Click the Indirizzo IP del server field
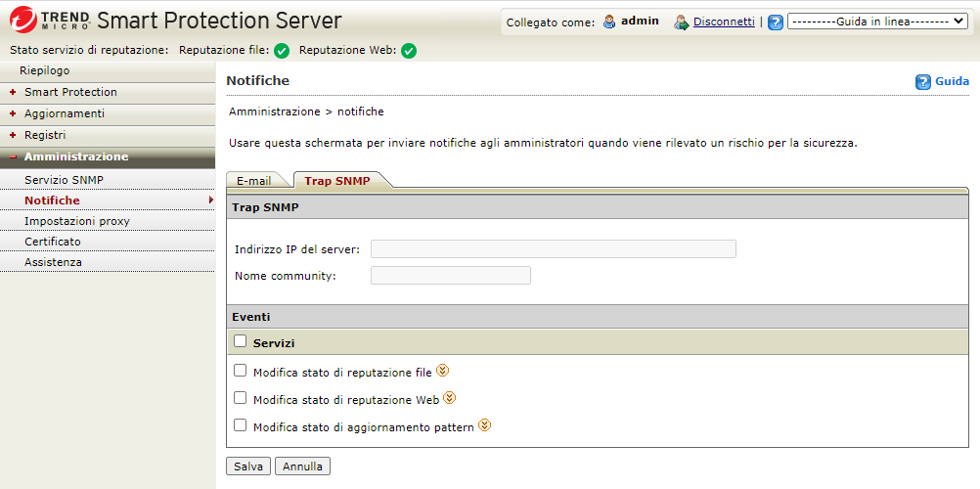 click(x=553, y=248)
